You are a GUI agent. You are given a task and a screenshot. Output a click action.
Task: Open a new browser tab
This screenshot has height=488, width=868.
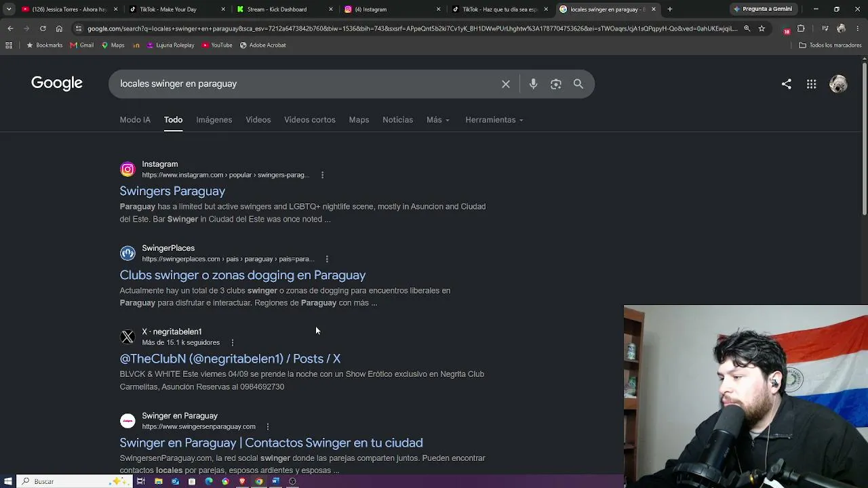coord(670,9)
